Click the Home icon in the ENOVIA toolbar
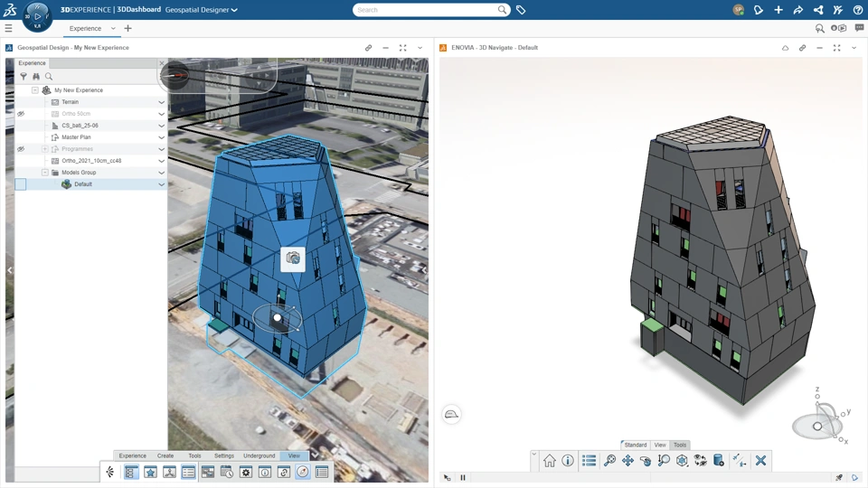 coord(549,460)
